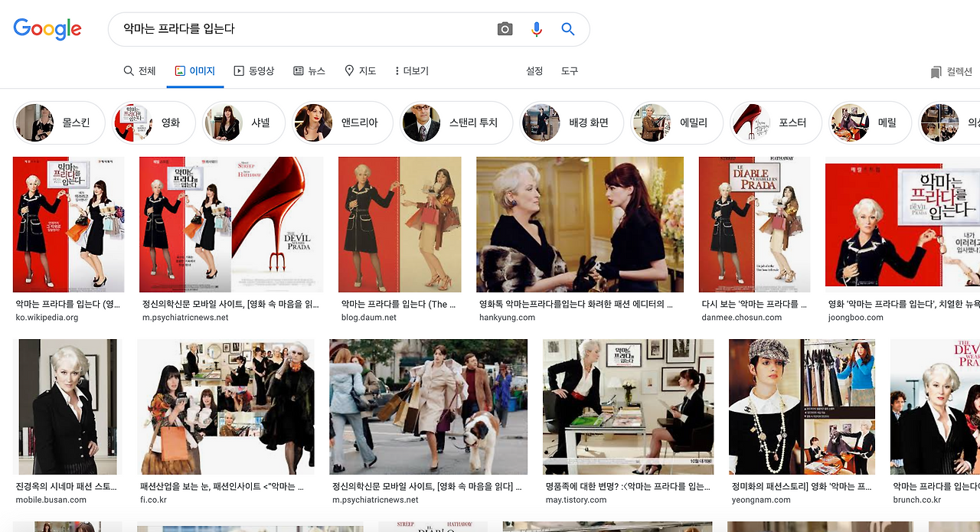The height and width of the screenshot is (532, 980).
Task: Open the 더보기 options menu
Action: 411,70
